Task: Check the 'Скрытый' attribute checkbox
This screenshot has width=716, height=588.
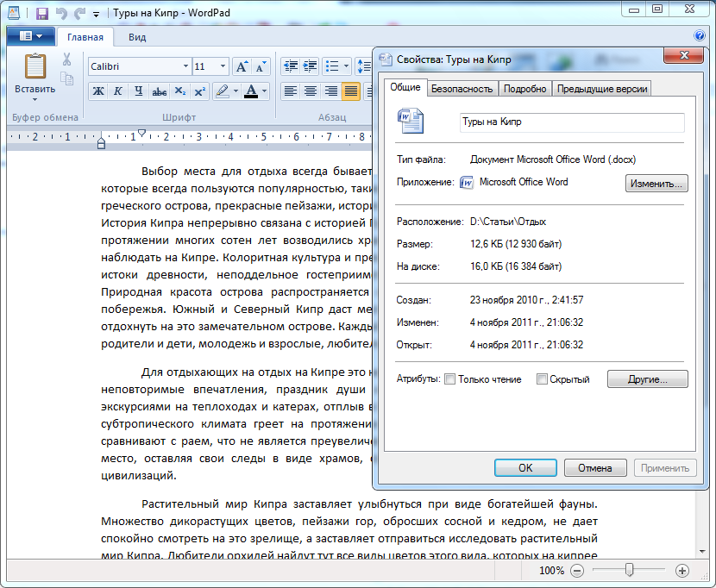Action: click(x=542, y=379)
